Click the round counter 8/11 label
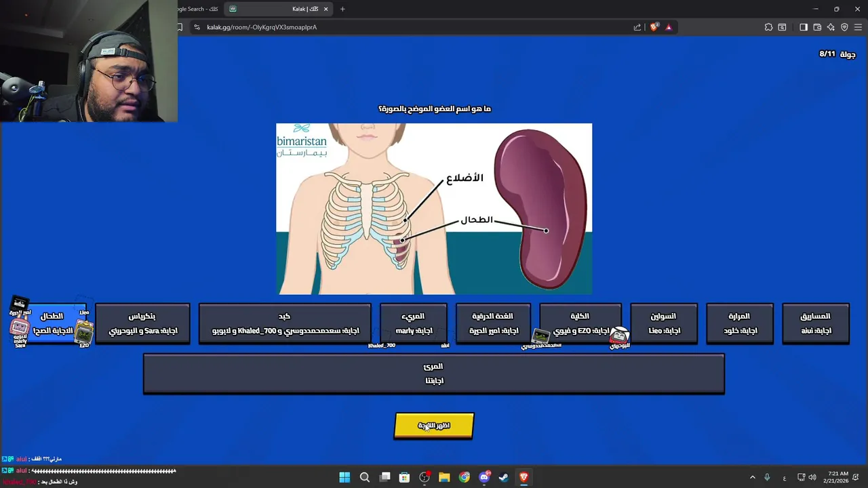The width and height of the screenshot is (868, 488). tap(837, 54)
